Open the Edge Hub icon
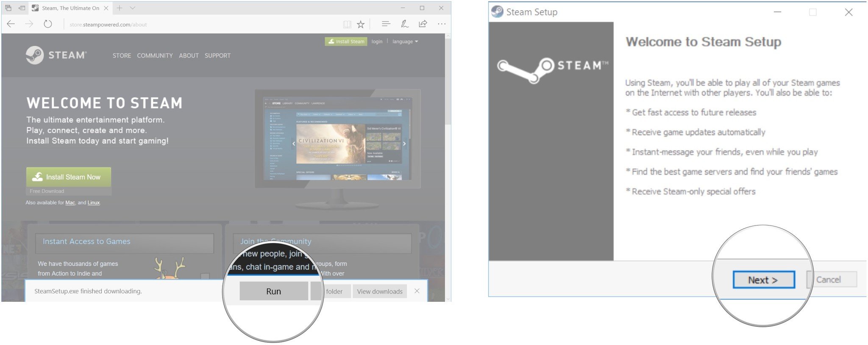 [x=386, y=24]
